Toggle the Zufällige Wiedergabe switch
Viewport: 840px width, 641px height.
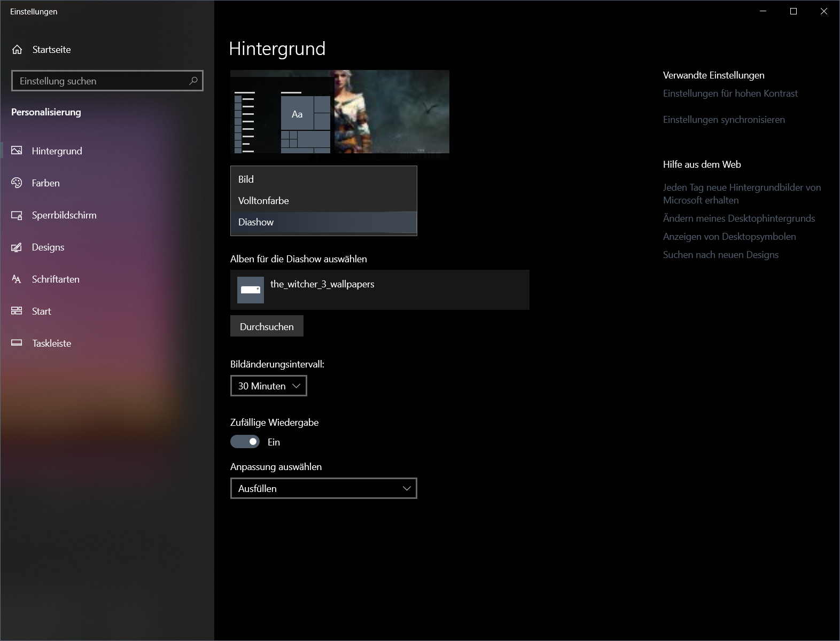[245, 442]
